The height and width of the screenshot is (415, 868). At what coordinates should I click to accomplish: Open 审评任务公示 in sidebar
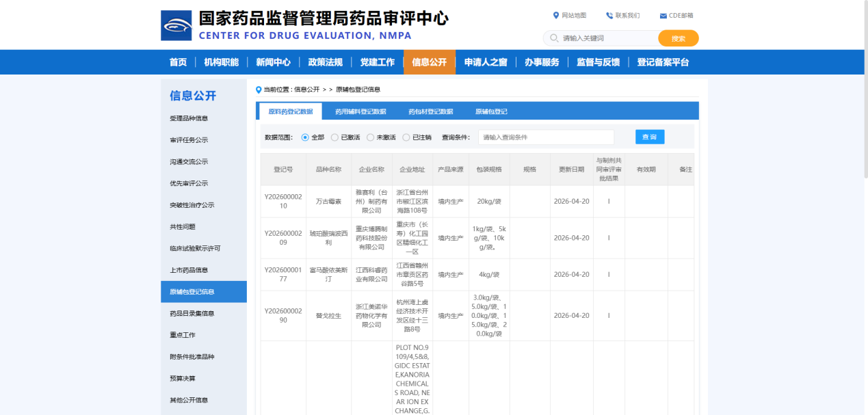tap(204, 140)
